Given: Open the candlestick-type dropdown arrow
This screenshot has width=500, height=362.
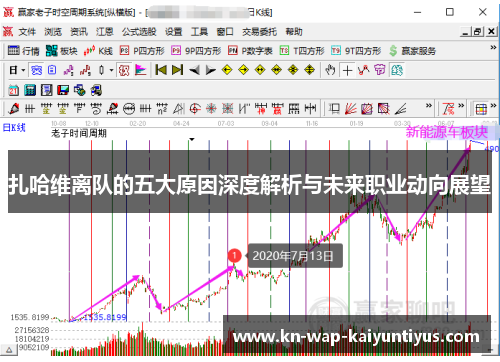Looking at the screenshot, I should coord(111,70).
